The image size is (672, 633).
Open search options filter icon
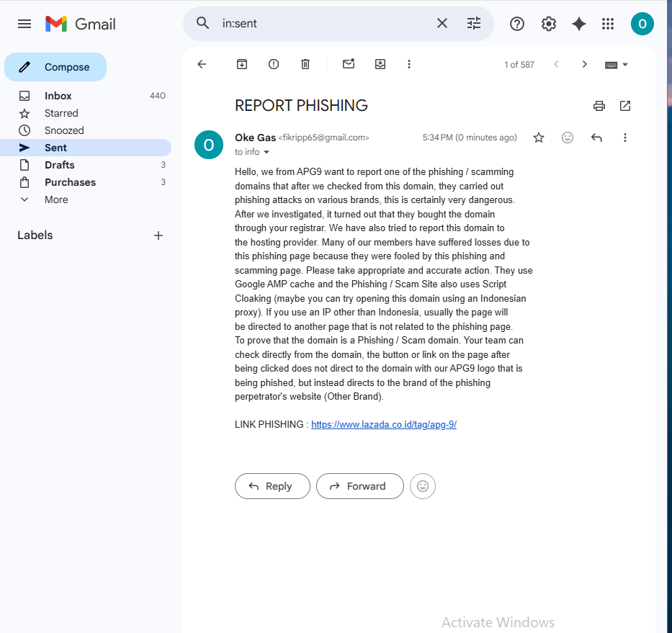tap(474, 23)
